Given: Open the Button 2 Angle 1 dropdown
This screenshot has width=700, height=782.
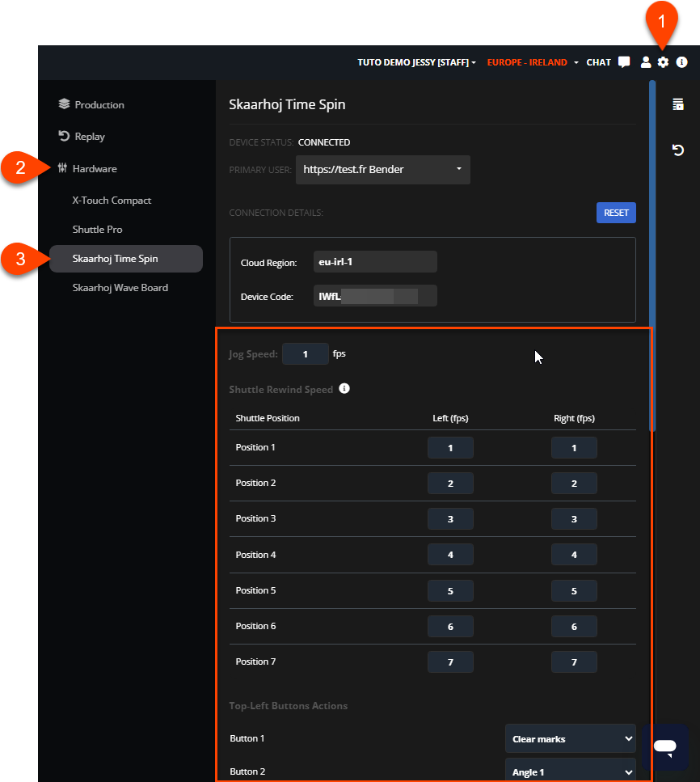Looking at the screenshot, I should pos(570,772).
